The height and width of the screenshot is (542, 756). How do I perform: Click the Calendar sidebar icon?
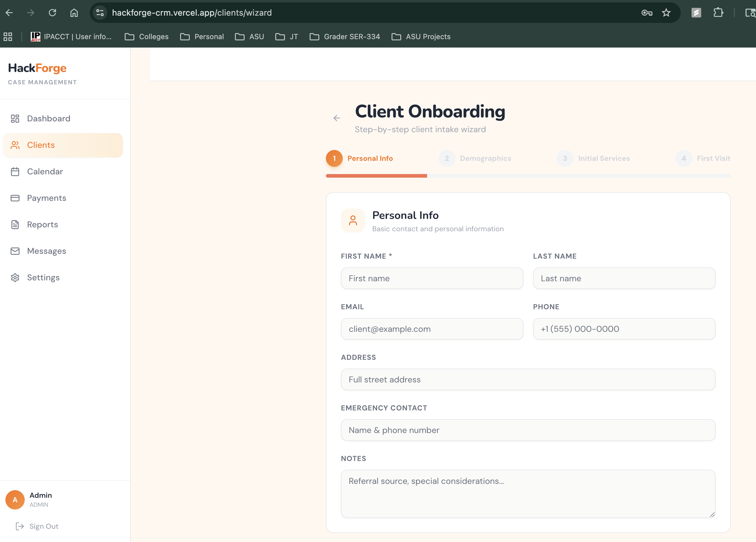pyautogui.click(x=15, y=171)
